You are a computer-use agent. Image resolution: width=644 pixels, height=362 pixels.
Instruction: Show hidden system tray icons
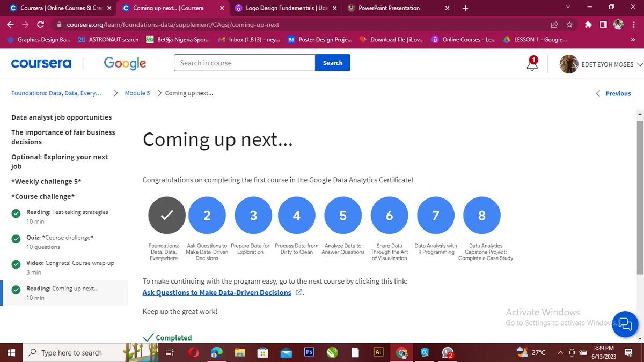560,352
